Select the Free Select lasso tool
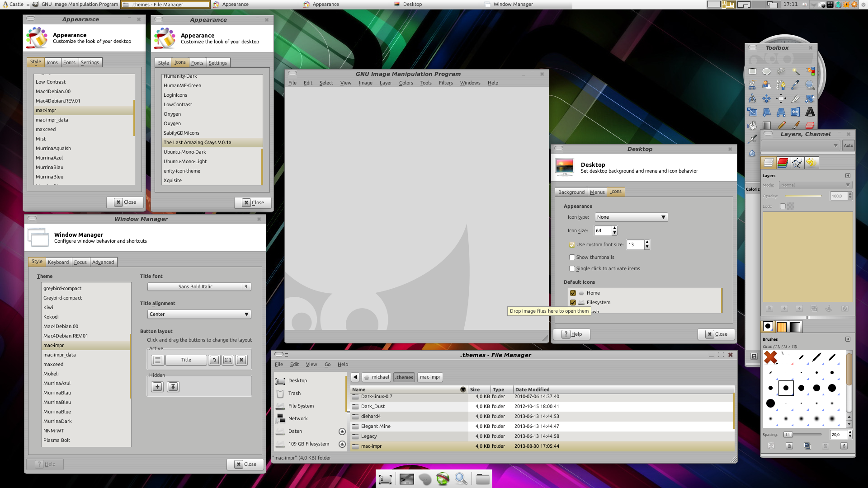 tap(781, 71)
